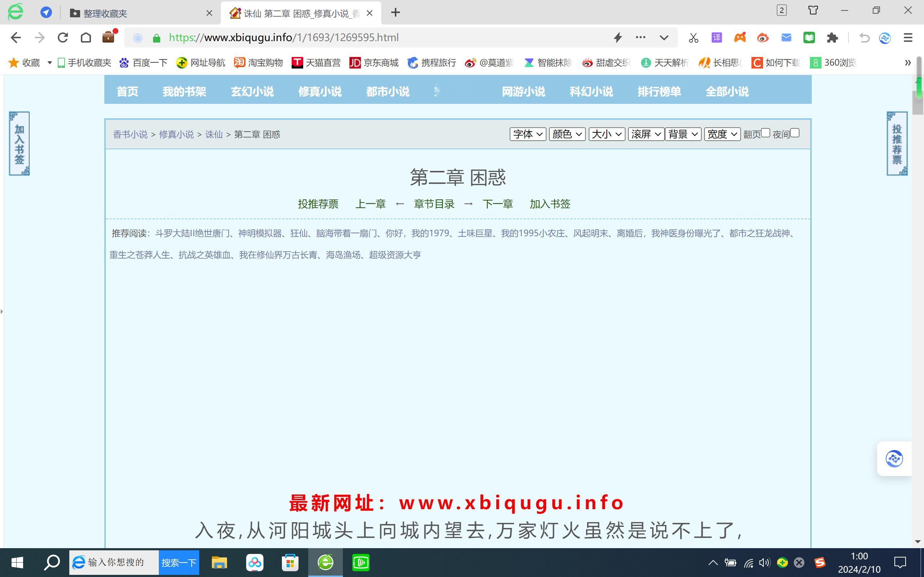Click the 章节目录 chapter list link
924x577 pixels.
point(434,204)
